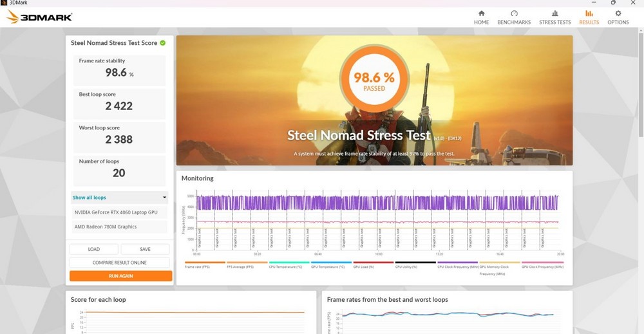Open the Options gear section
This screenshot has height=334, width=644.
pos(618,17)
